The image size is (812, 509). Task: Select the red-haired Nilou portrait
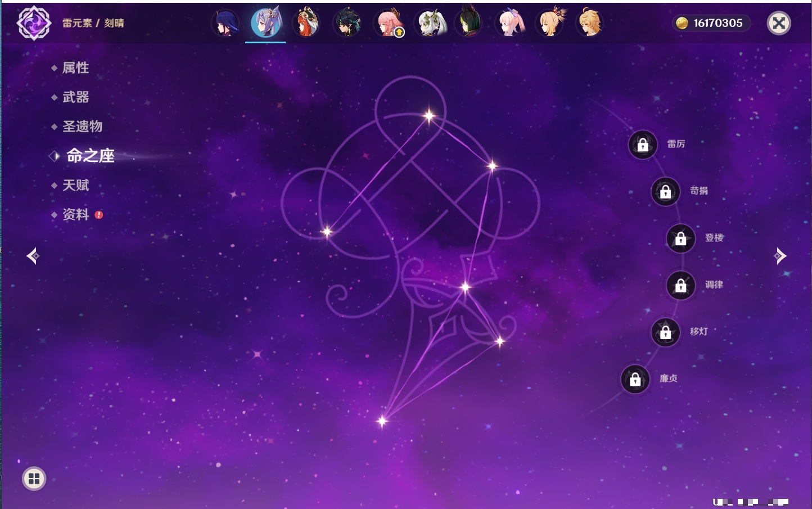tap(306, 23)
